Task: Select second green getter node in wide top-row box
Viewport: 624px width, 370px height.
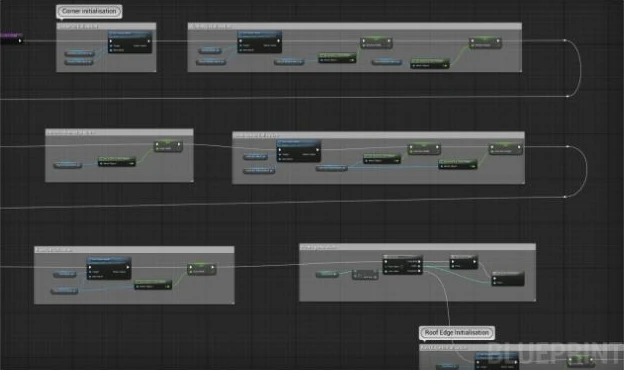Action: click(x=430, y=63)
